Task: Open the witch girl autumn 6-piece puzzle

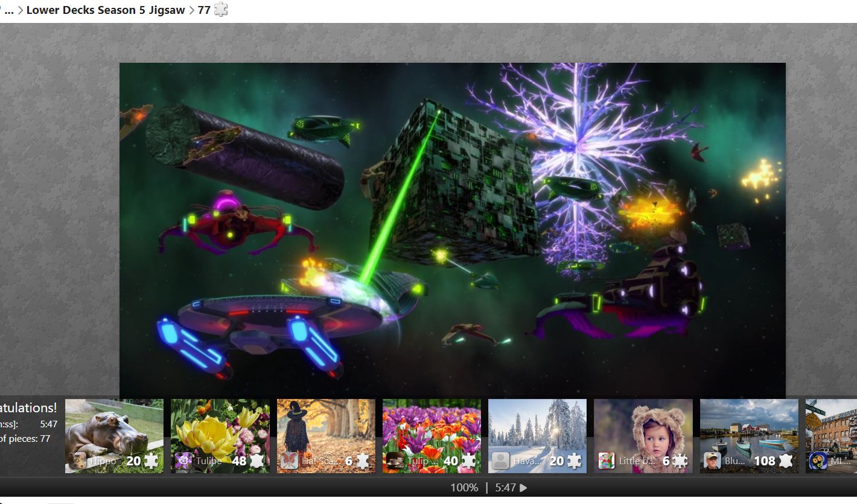Action: tap(326, 436)
